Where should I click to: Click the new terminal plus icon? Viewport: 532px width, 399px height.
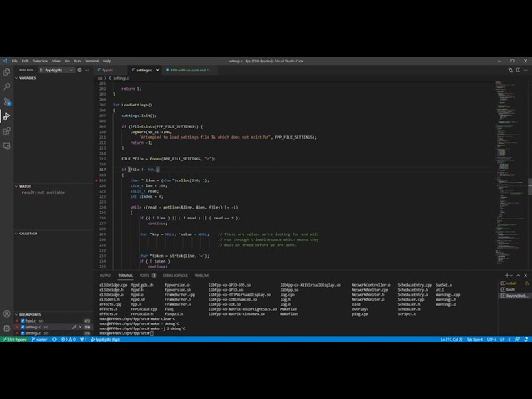click(507, 275)
